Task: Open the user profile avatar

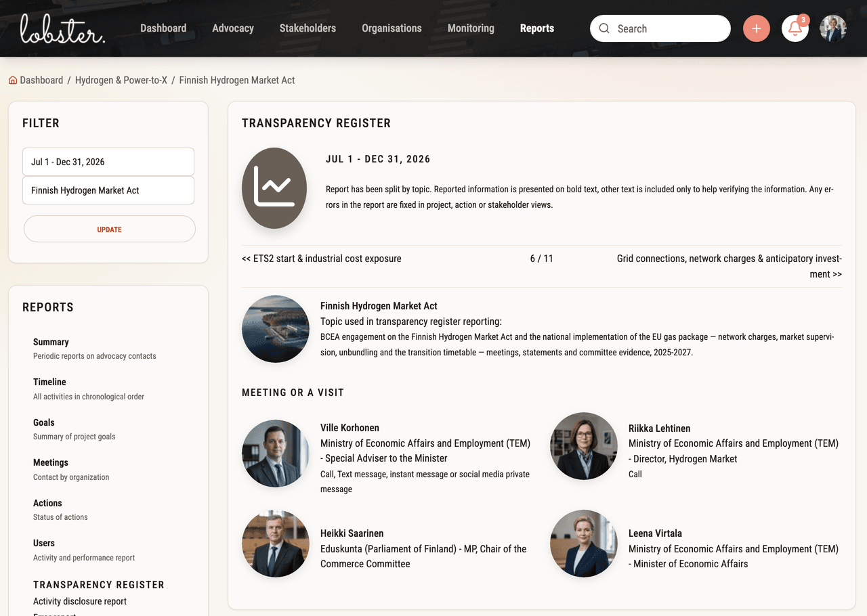Action: point(833,28)
